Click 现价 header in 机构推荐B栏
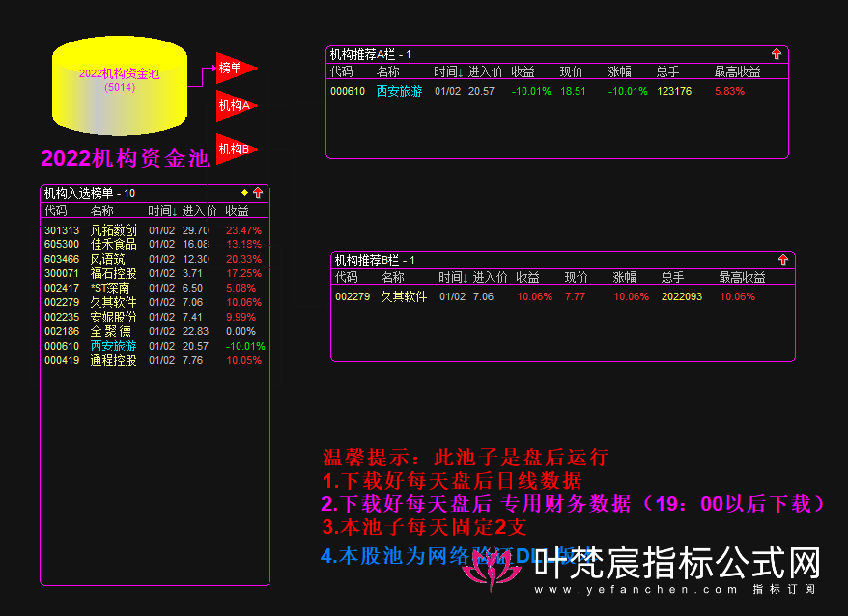 (x=576, y=277)
